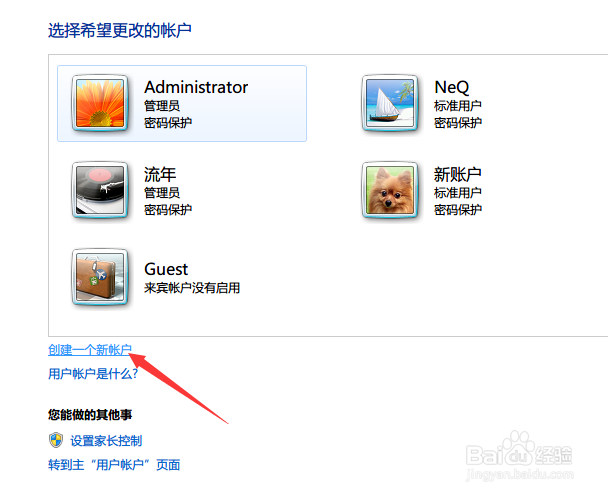Click 创建一个新帐户 link
The width and height of the screenshot is (608, 496).
pyautogui.click(x=90, y=350)
